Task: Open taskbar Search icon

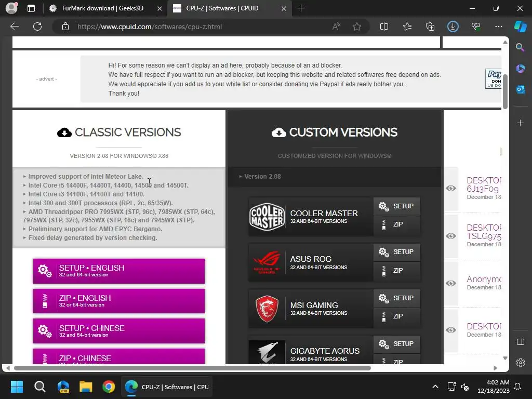Action: coord(39,387)
